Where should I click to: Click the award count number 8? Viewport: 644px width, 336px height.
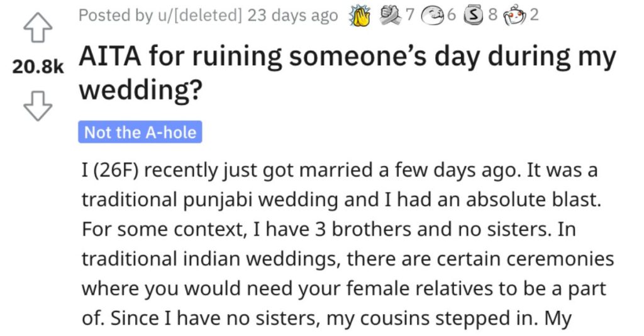point(492,14)
